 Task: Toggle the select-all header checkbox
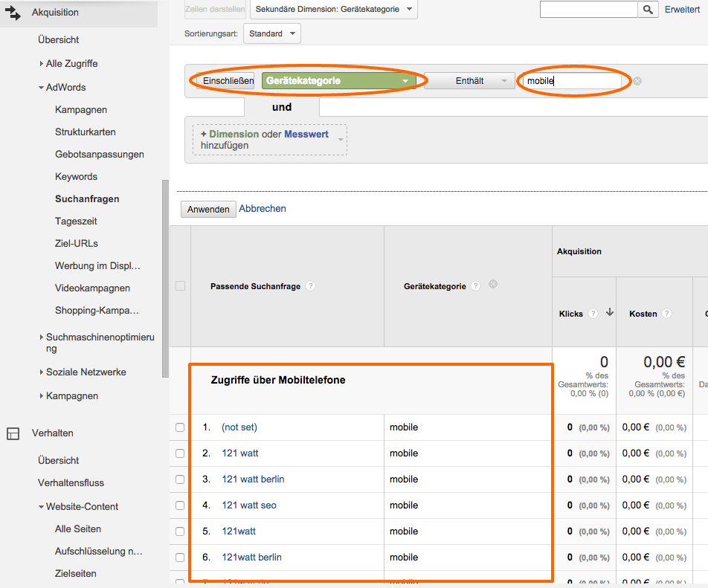[x=180, y=286]
